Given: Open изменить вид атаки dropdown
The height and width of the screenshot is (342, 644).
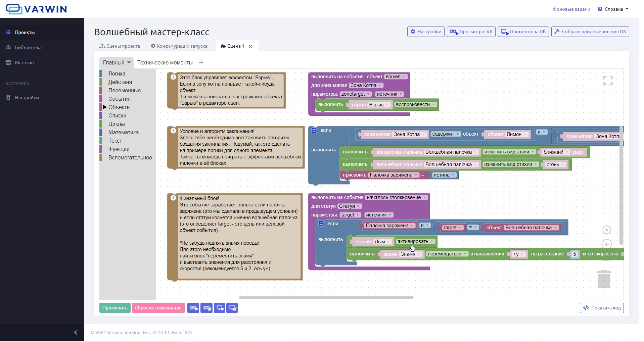Looking at the screenshot, I should point(509,152).
